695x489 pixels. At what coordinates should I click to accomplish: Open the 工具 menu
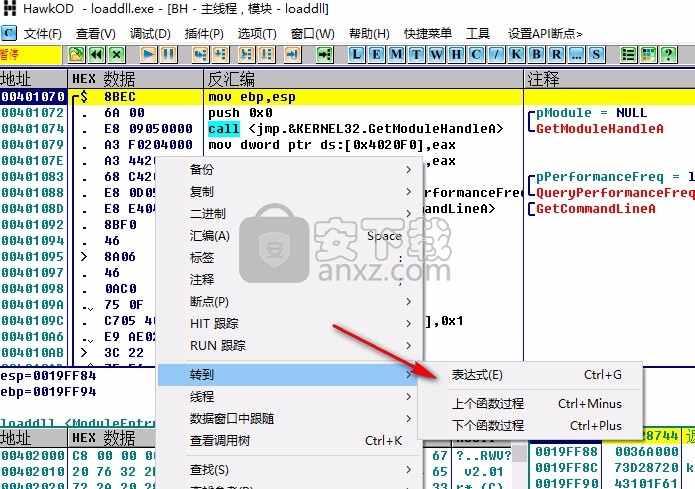478,33
